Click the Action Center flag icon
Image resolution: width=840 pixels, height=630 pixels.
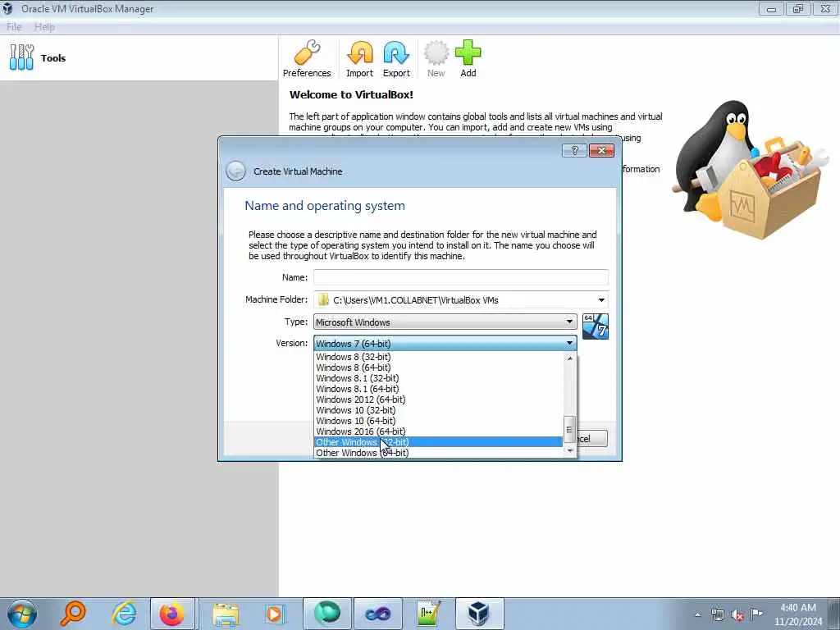click(756, 614)
